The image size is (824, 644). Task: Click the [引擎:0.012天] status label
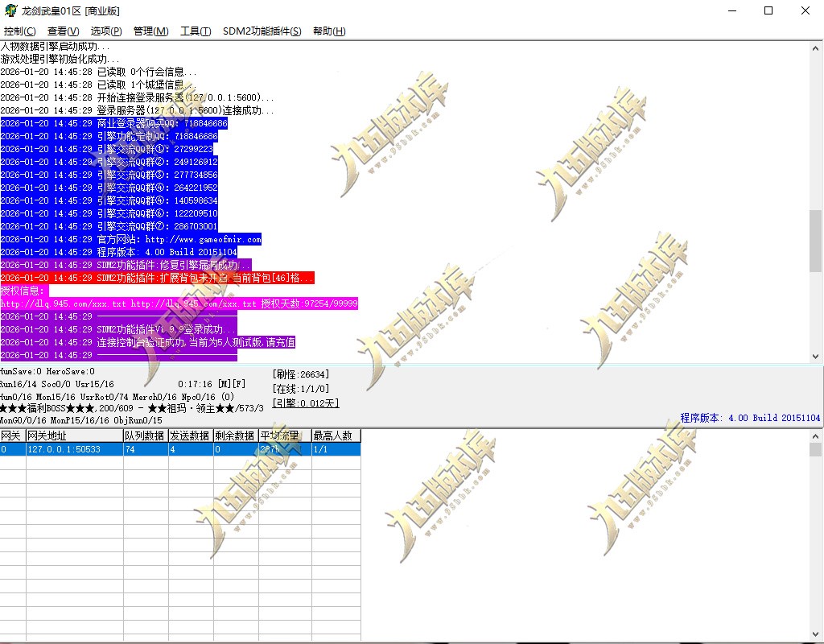coord(305,403)
